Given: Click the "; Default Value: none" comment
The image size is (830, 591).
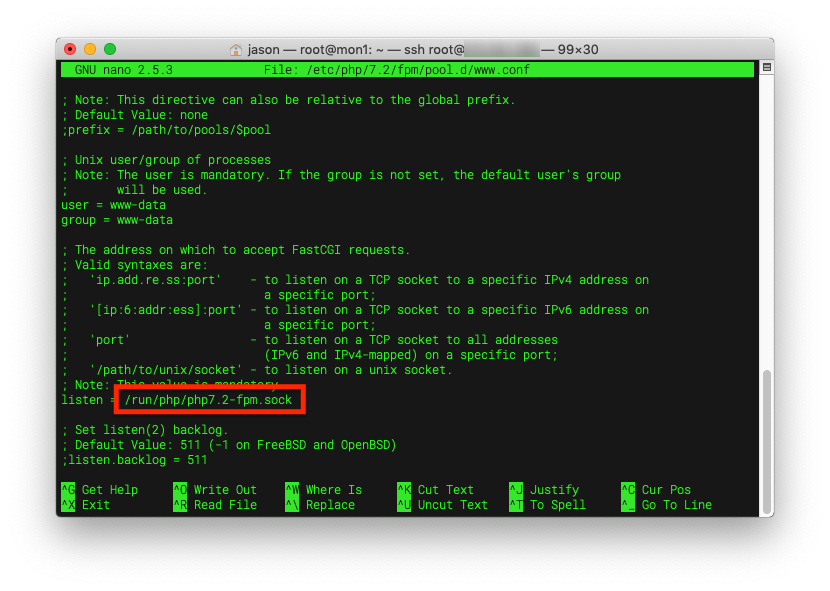Looking at the screenshot, I should [x=135, y=115].
